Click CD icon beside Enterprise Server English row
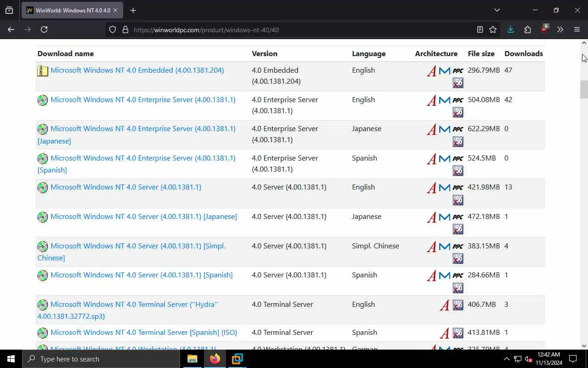This screenshot has width=588, height=368. tap(43, 100)
